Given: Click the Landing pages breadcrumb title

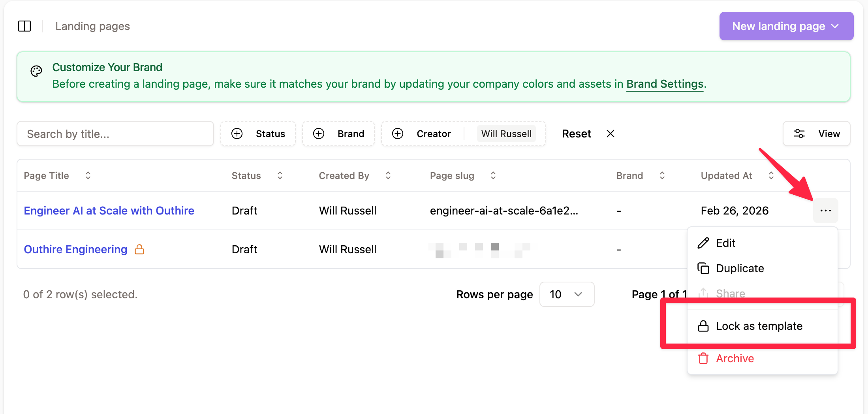Looking at the screenshot, I should pyautogui.click(x=92, y=26).
